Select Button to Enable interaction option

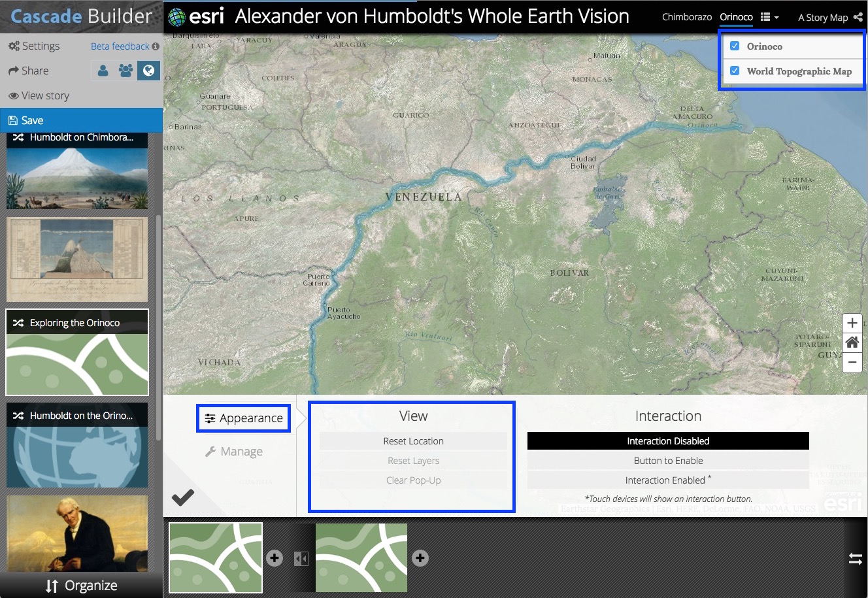click(x=668, y=461)
